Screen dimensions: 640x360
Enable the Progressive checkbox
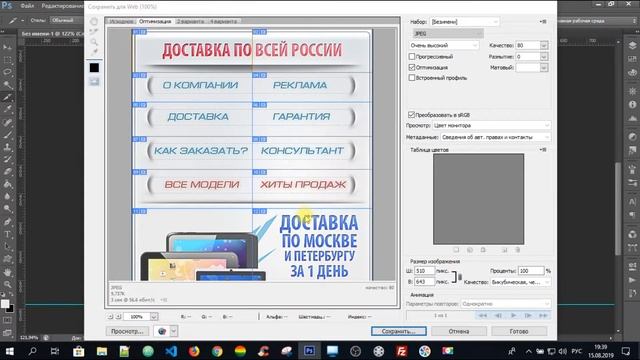coord(412,56)
